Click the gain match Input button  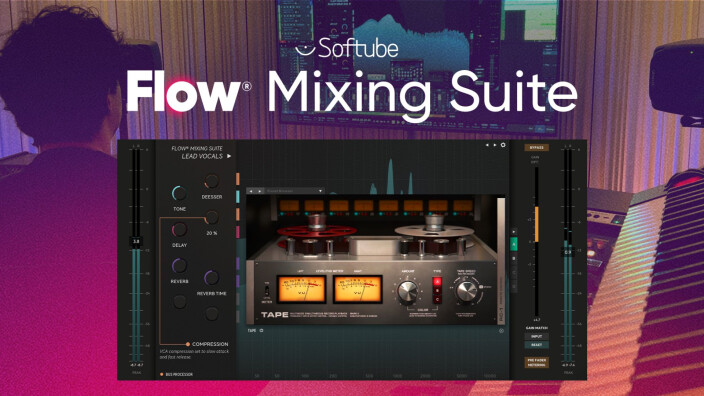click(x=537, y=336)
